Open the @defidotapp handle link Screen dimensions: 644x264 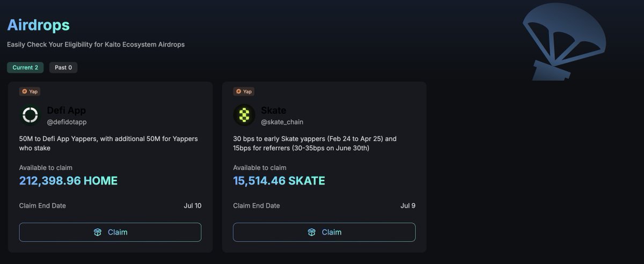click(x=67, y=122)
